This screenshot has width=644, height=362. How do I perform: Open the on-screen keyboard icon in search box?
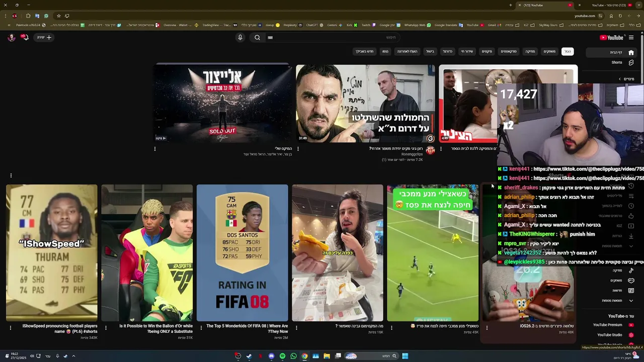(270, 37)
